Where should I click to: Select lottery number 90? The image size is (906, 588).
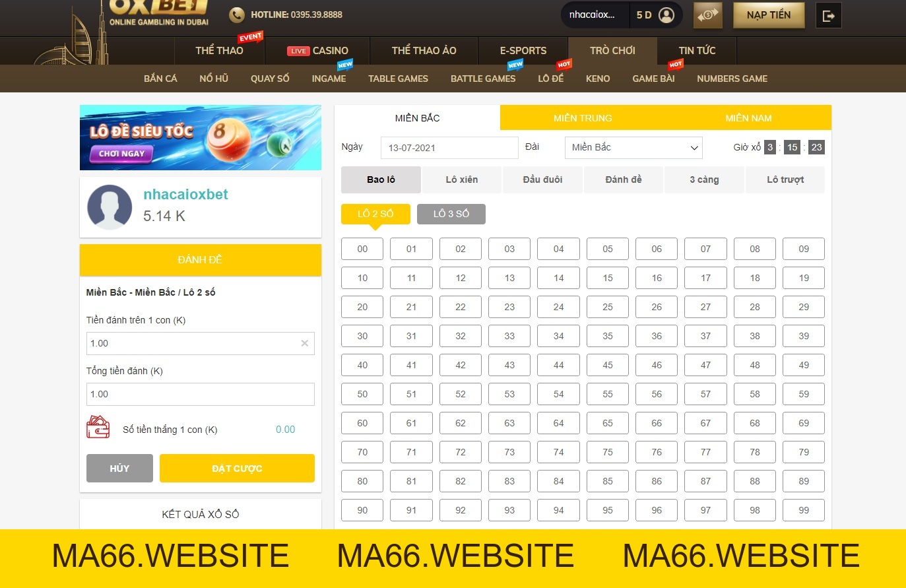pos(362,510)
